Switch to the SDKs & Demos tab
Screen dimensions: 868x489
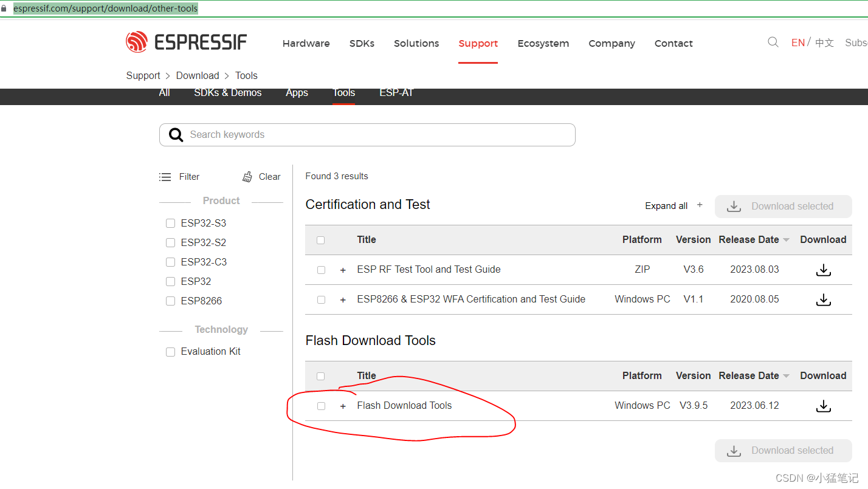228,93
